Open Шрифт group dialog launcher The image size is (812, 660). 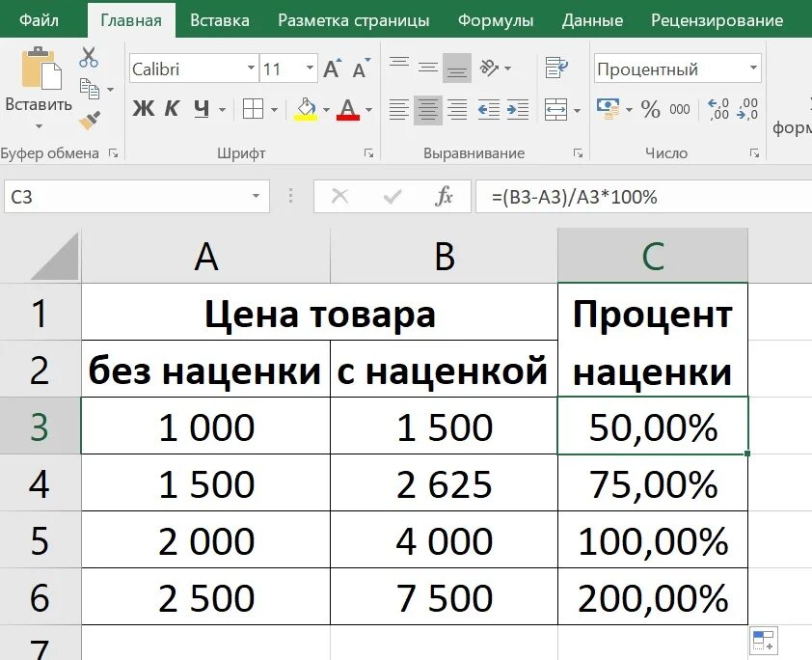[368, 153]
